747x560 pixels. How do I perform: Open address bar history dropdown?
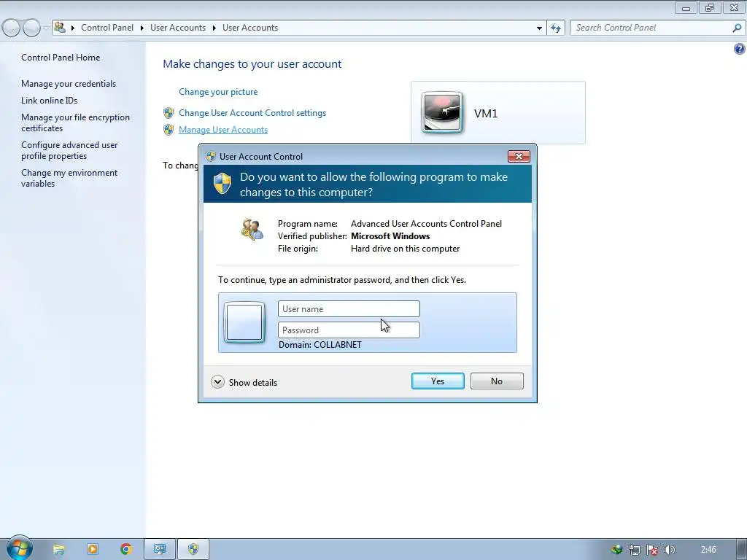pyautogui.click(x=539, y=28)
